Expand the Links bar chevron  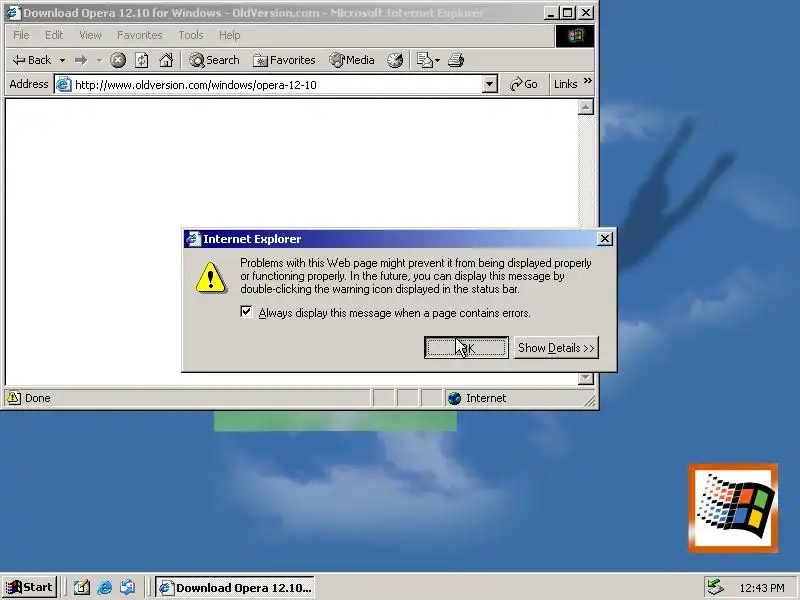[x=588, y=81]
